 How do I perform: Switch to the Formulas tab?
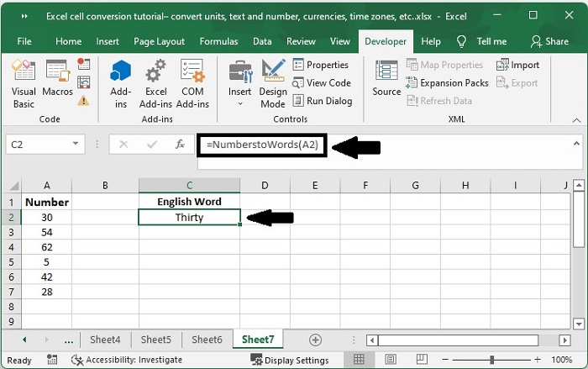click(218, 41)
